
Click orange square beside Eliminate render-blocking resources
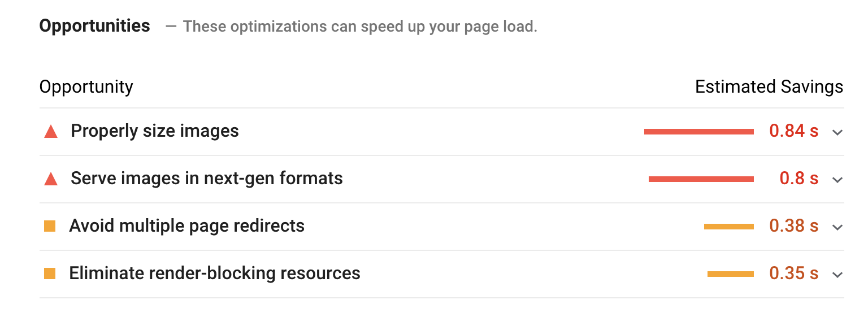pos(50,274)
